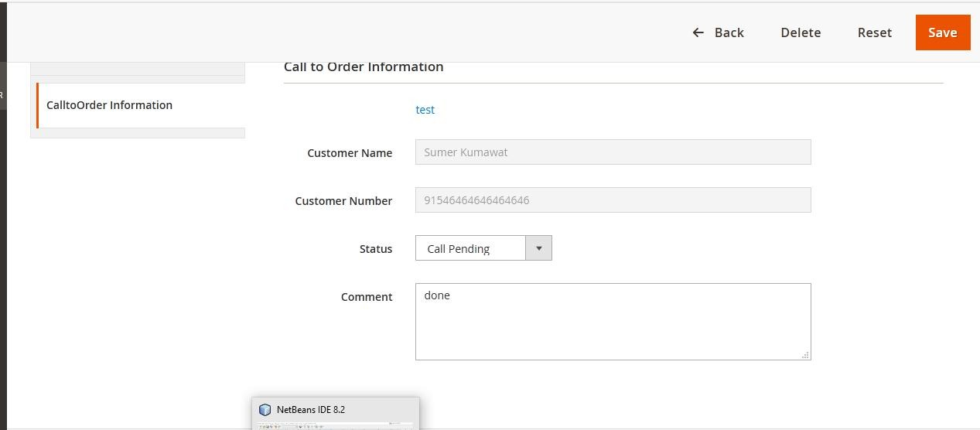Click the Comment field label
Viewport: 980px width, 430px height.
click(367, 297)
